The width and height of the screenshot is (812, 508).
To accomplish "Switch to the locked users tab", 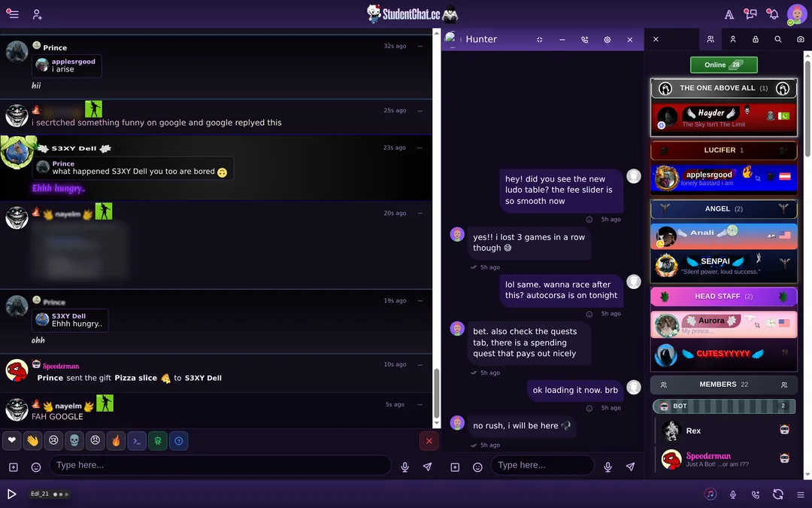I will click(756, 39).
